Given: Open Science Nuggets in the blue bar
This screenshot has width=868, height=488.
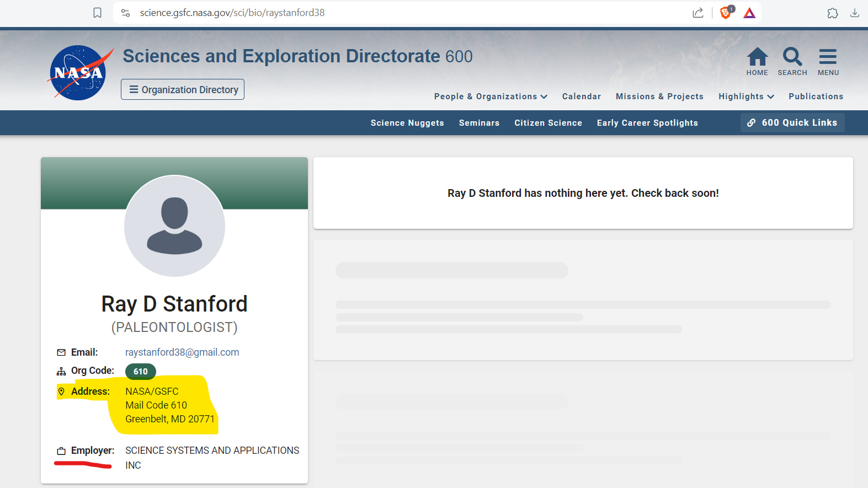Looking at the screenshot, I should [407, 123].
